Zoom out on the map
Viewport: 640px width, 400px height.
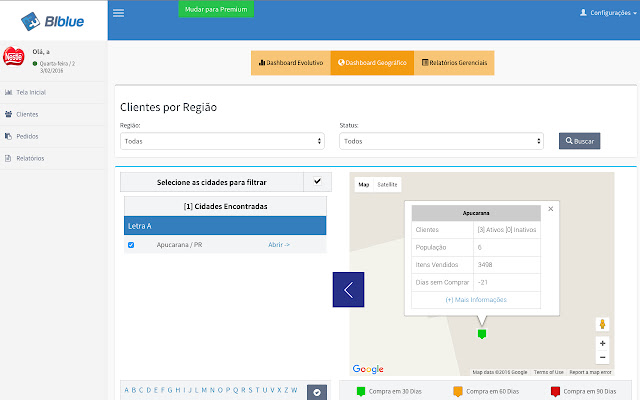pyautogui.click(x=602, y=357)
